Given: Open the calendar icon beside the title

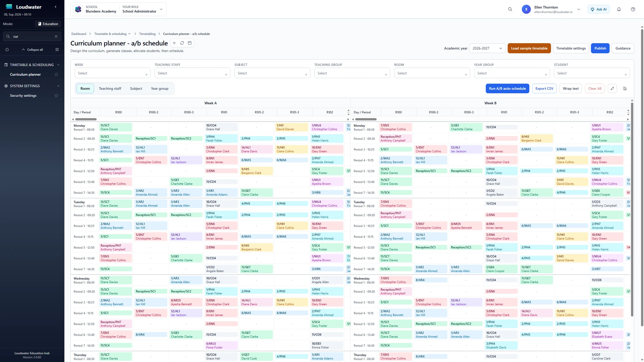Looking at the screenshot, I should [x=190, y=43].
